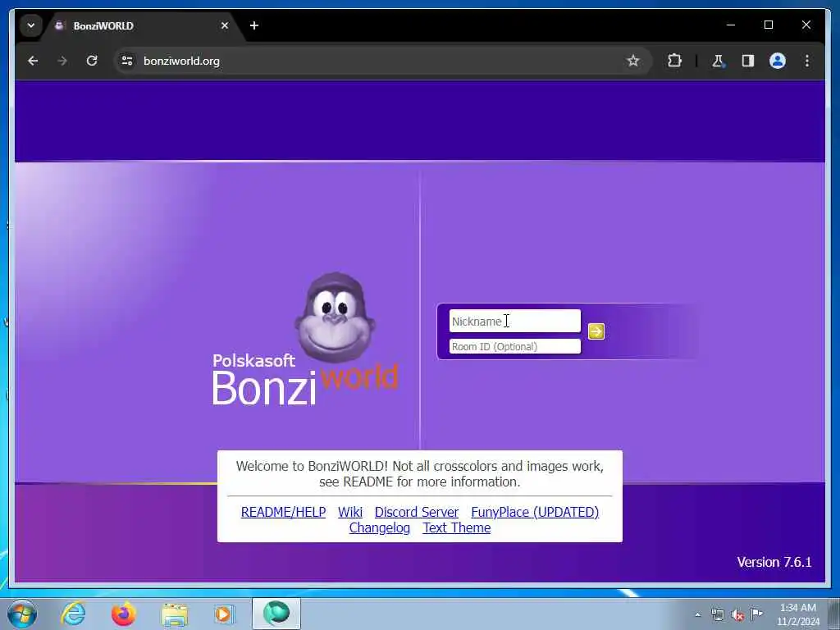This screenshot has height=630, width=840.
Task: Reload the bonziworld.org page
Action: 92,61
